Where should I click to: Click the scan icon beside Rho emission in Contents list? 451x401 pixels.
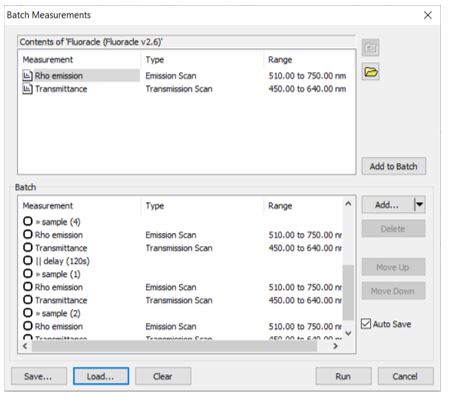pyautogui.click(x=27, y=76)
